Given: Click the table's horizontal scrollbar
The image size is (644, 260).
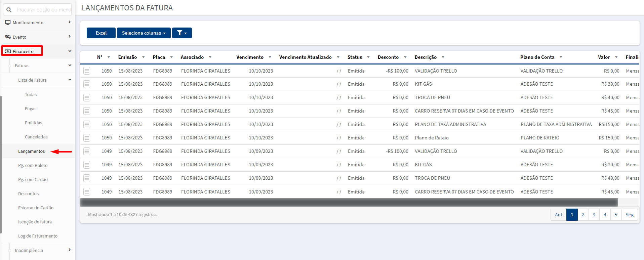Looking at the screenshot, I should [x=349, y=203].
